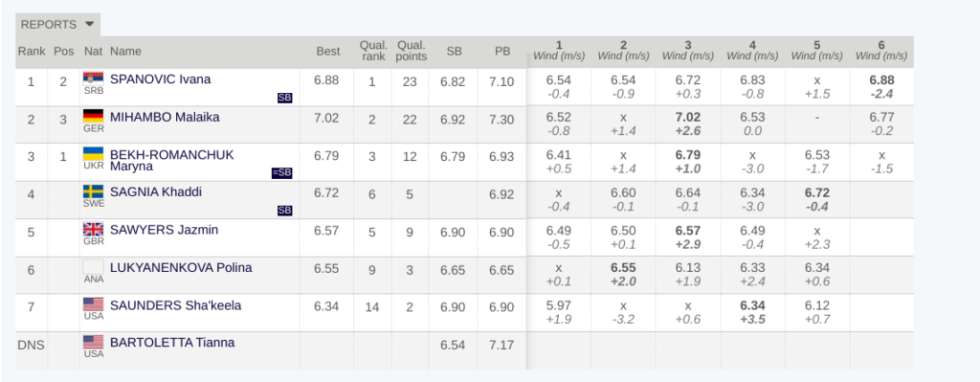Click the Sweden flag icon next to SAGNIA
Viewport: 980px width, 382px height.
[x=93, y=191]
